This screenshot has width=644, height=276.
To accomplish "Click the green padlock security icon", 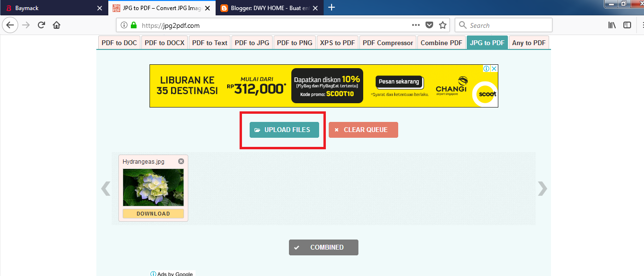I will point(134,25).
